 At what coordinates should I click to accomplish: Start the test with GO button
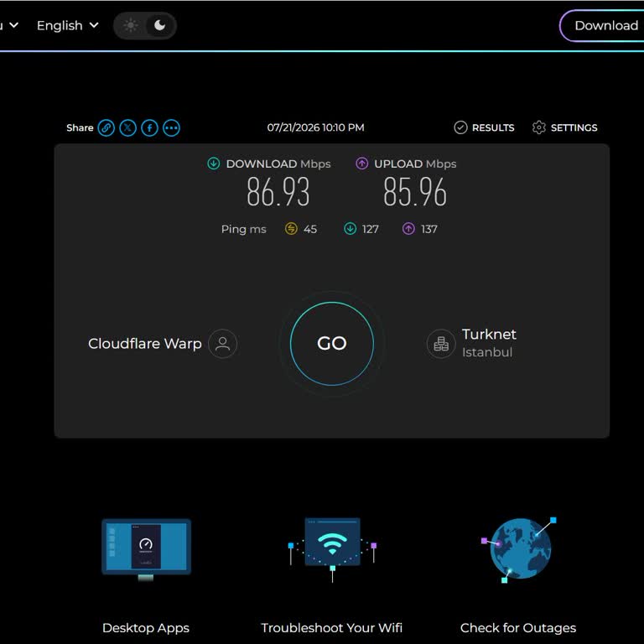[x=332, y=344]
